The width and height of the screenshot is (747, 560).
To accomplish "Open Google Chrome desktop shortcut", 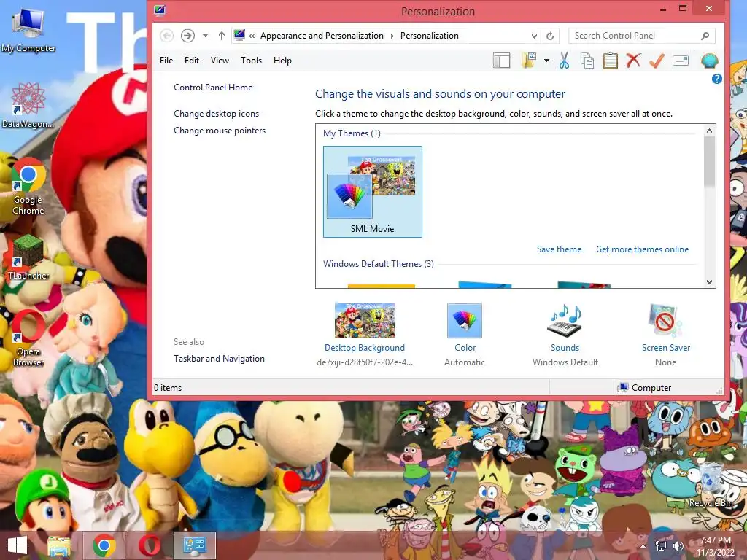I will coord(28,186).
